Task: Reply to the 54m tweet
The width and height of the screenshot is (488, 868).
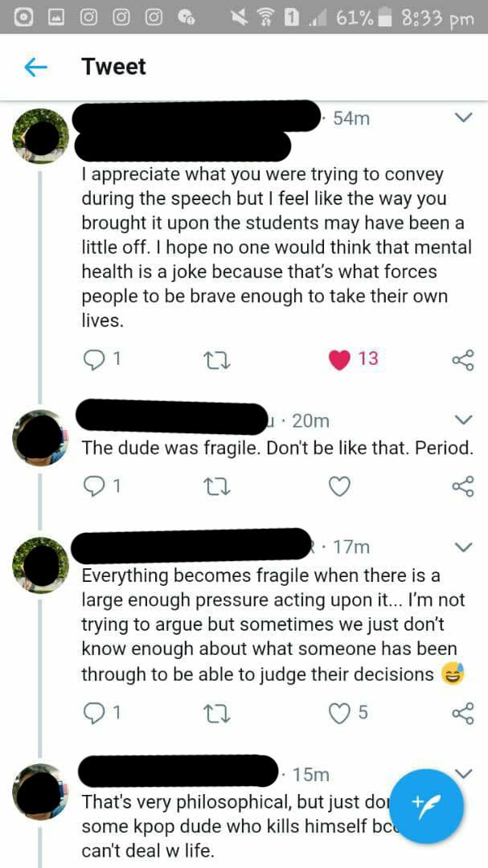Action: pos(94,358)
